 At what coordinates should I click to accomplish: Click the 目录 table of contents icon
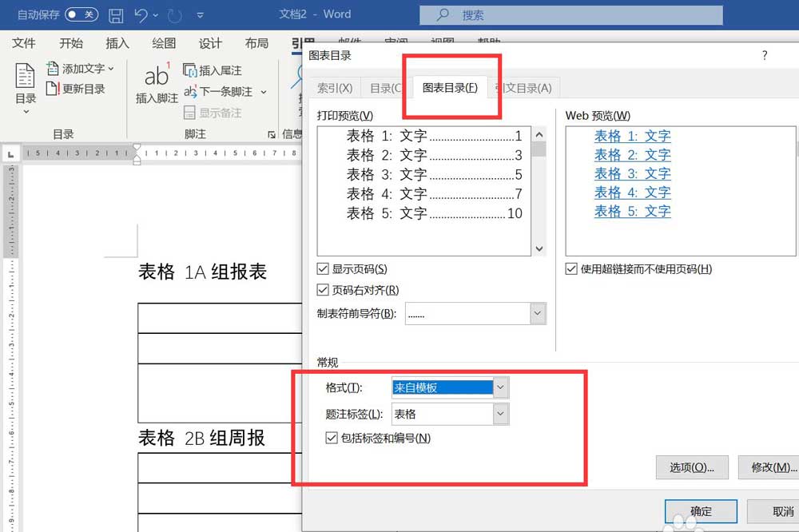[25, 76]
